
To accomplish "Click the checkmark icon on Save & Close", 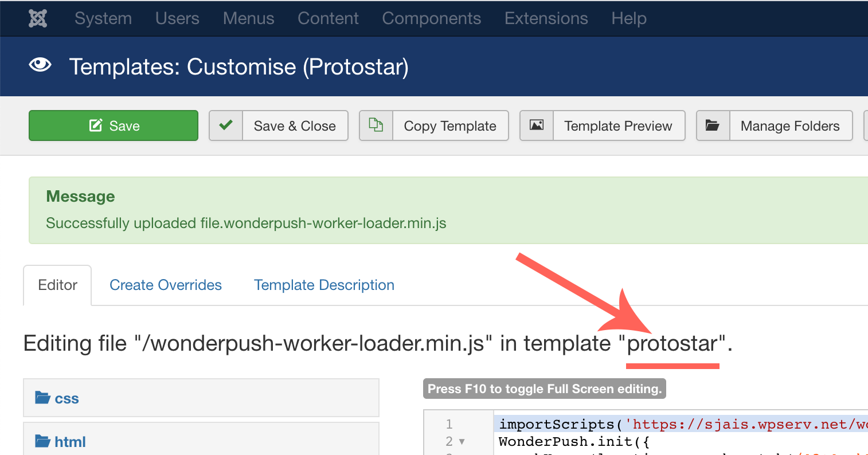I will 226,125.
